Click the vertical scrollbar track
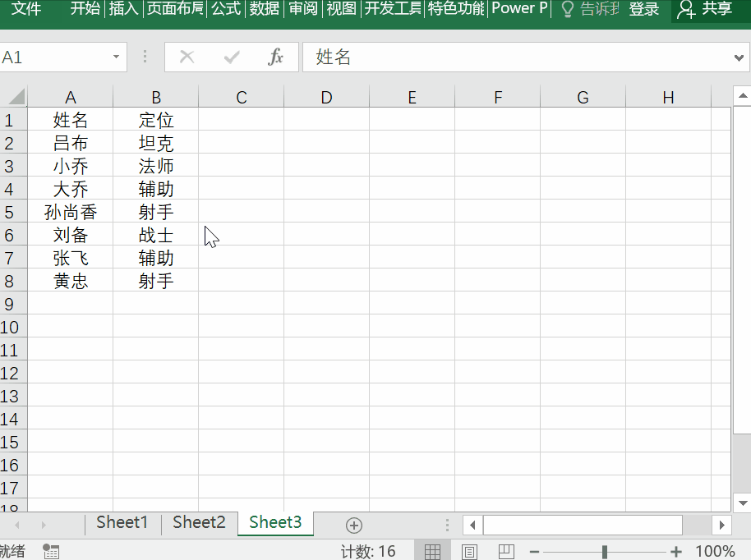Image resolution: width=751 pixels, height=560 pixels. 743,464
